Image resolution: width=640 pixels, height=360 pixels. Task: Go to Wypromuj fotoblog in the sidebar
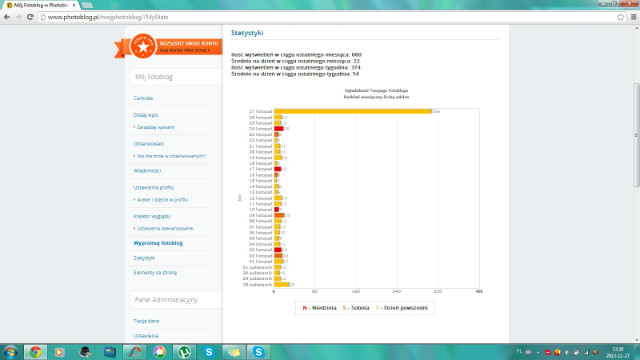[x=158, y=243]
